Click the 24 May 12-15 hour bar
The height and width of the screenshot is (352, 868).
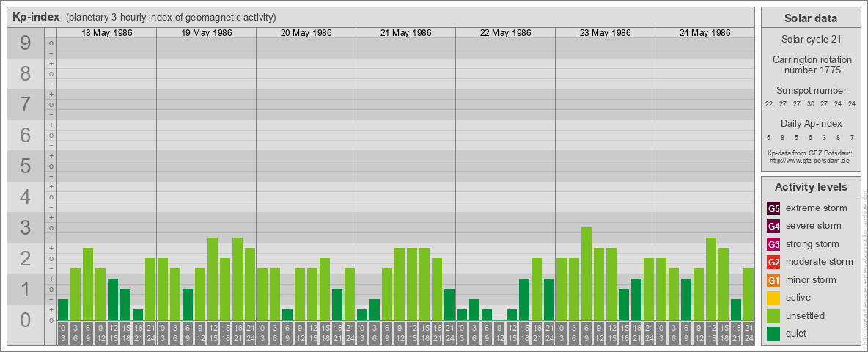coord(711,279)
